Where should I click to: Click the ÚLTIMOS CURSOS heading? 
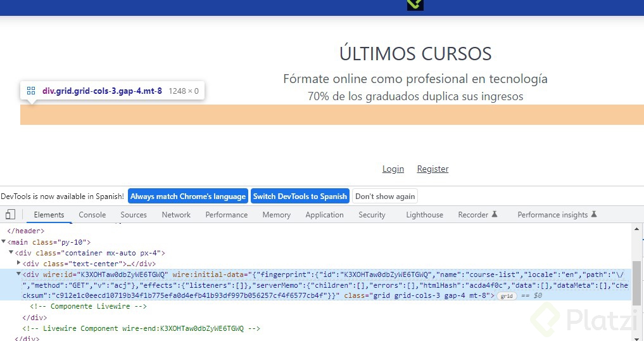pos(415,54)
